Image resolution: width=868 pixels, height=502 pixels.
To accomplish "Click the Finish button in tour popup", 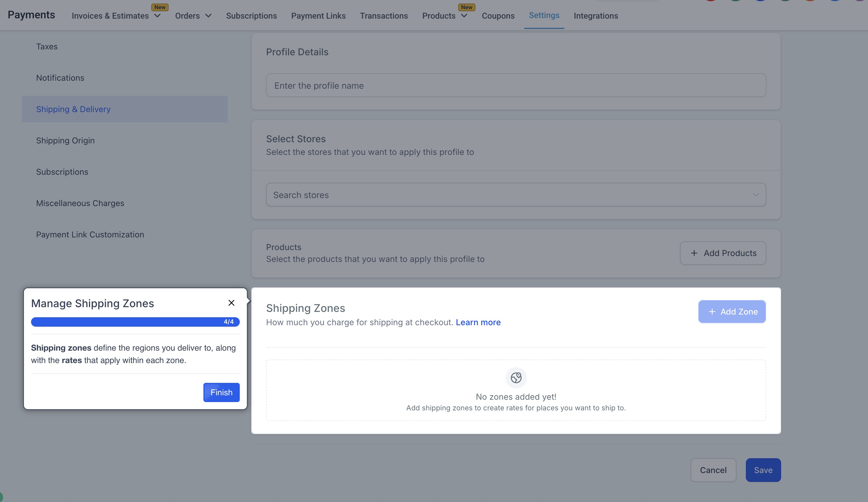I will [221, 392].
